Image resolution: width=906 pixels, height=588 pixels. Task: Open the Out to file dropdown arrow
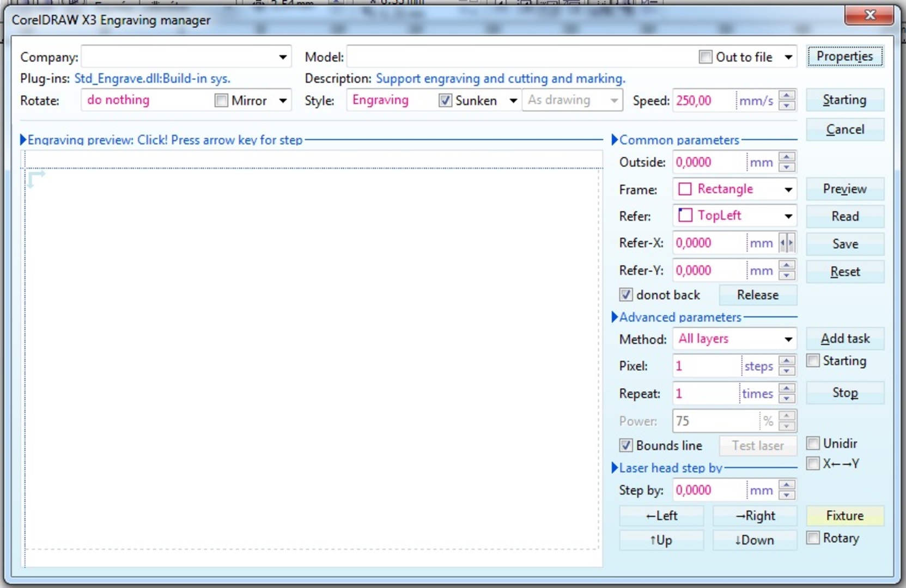tap(788, 57)
